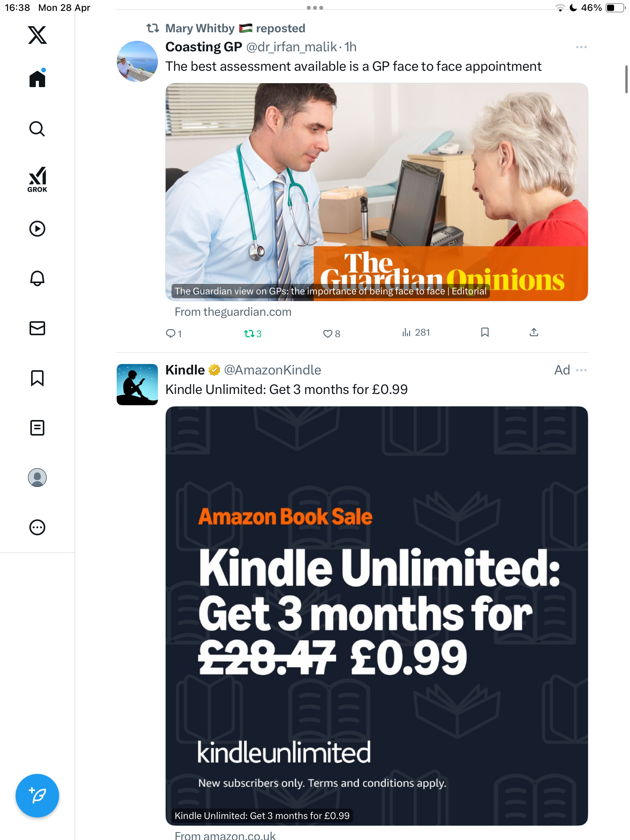The height and width of the screenshot is (840, 630).
Task: Open the @dr_irfan_malik profile handle
Action: [292, 47]
